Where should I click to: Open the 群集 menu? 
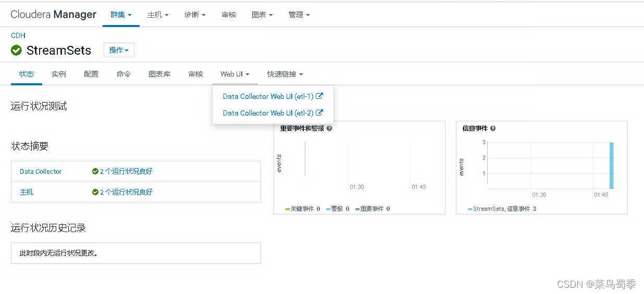(121, 15)
